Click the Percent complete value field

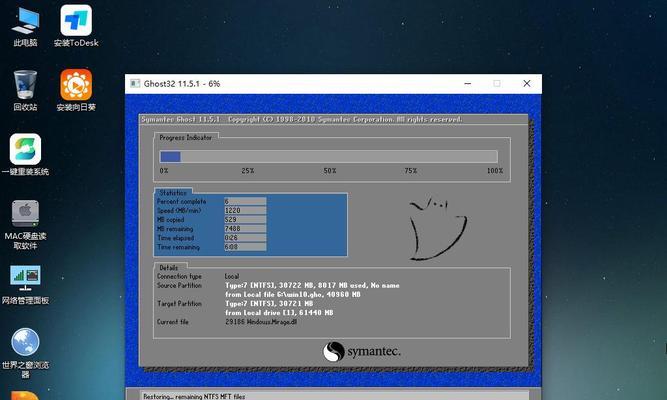245,201
